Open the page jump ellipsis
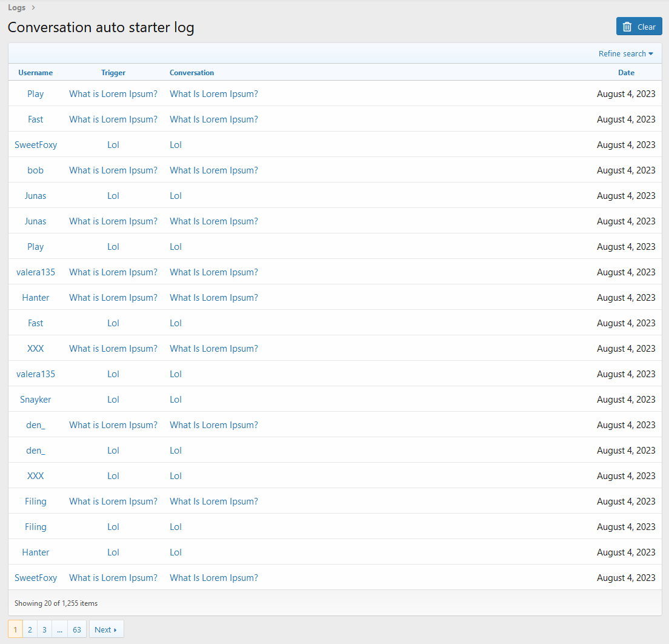Viewport: 669px width, 644px height. pos(60,629)
